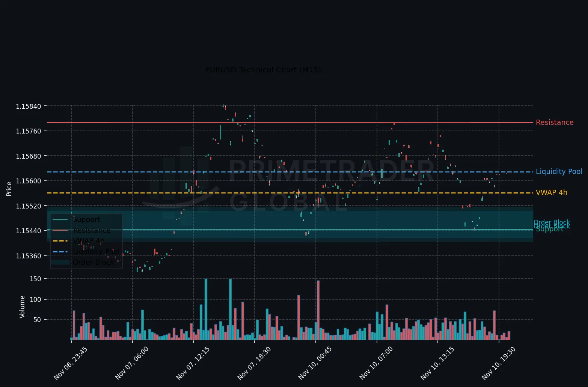Image resolution: width=588 pixels, height=387 pixels.
Task: Click the Nov 07, 18:30 time label
Action: coord(254,363)
